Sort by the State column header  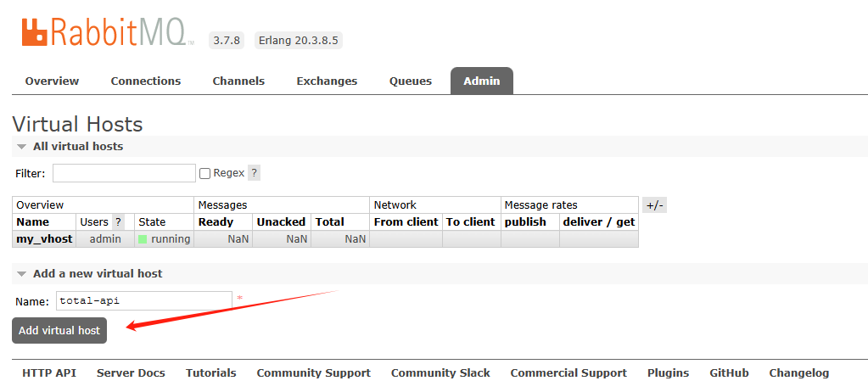pos(152,222)
